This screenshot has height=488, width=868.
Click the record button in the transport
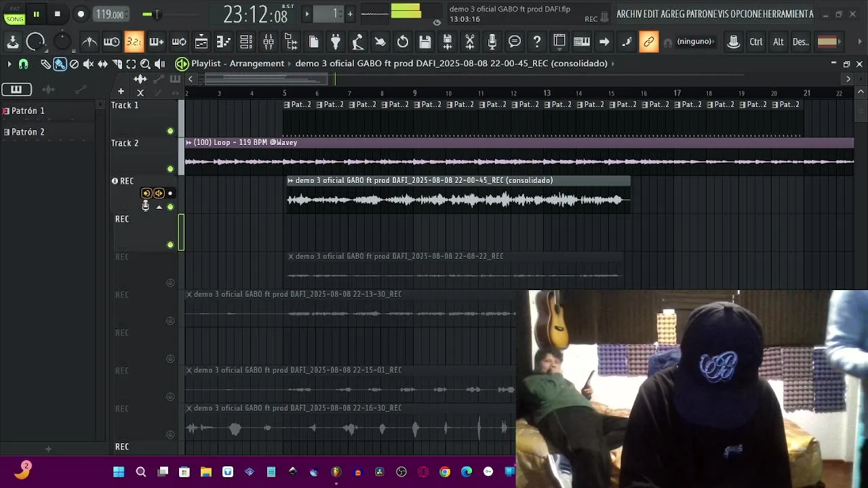[x=80, y=14]
